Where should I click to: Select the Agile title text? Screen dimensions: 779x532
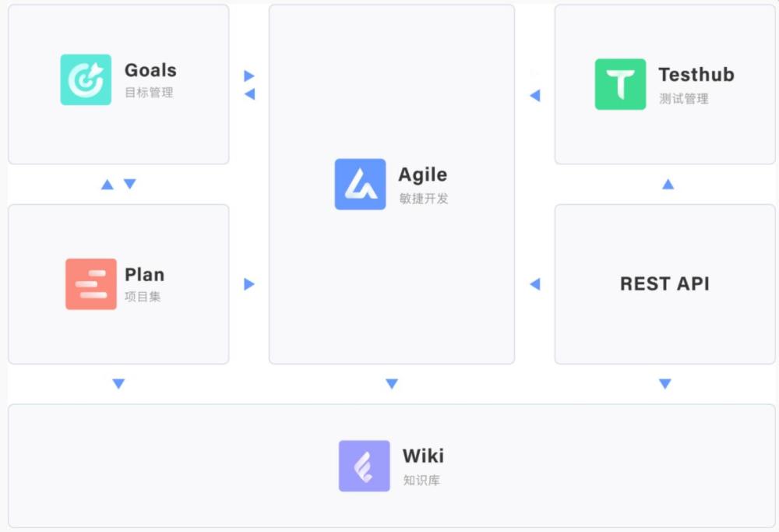click(423, 174)
